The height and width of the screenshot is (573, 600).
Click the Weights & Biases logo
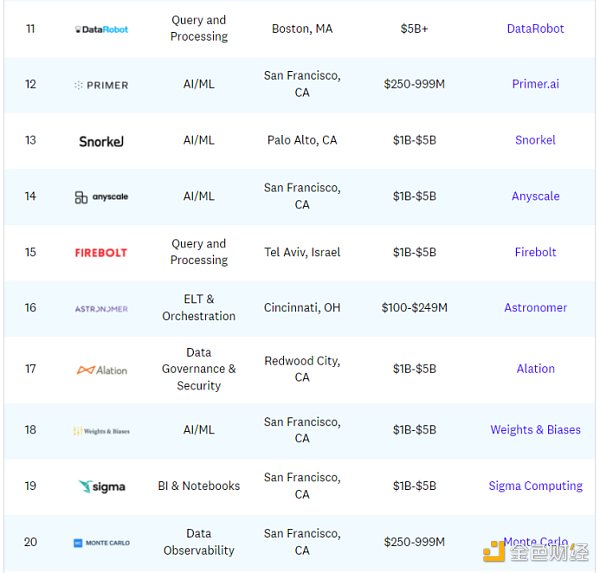tap(101, 431)
